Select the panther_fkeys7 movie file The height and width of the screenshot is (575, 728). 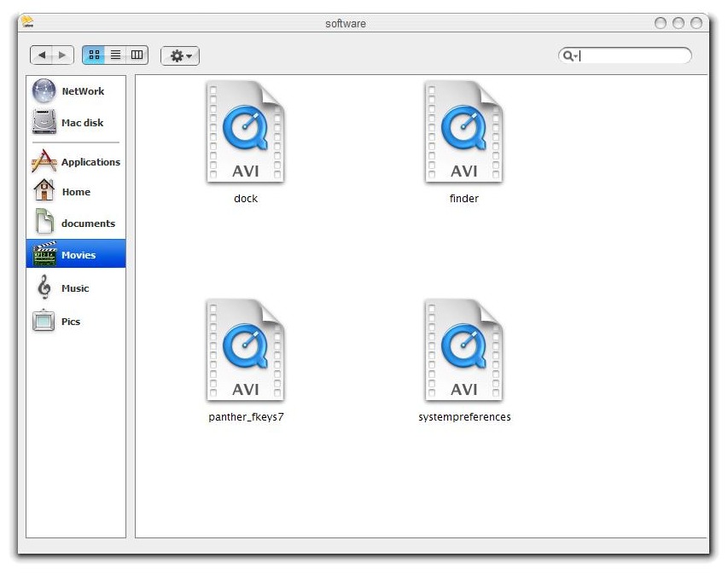[244, 350]
